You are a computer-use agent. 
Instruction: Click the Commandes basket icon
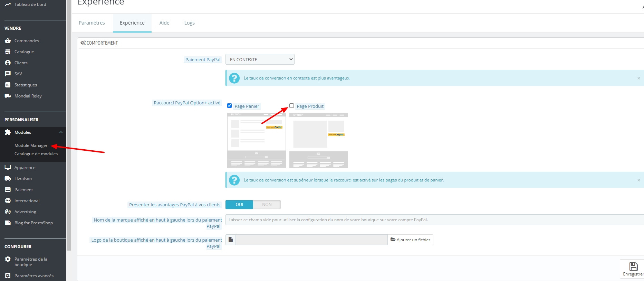coord(8,41)
